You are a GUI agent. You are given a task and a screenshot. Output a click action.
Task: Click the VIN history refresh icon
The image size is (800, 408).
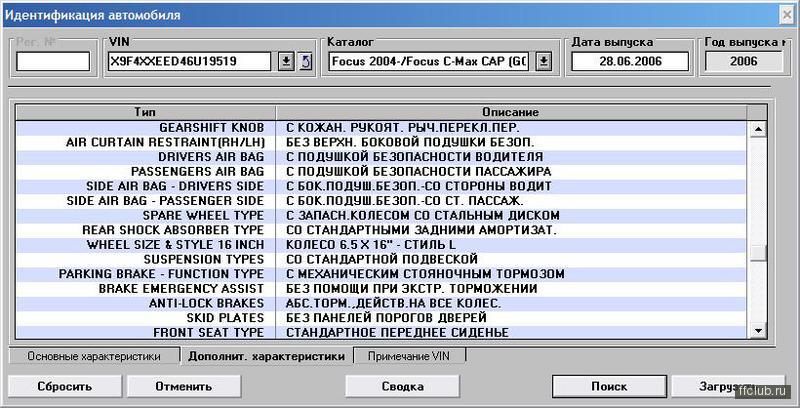[305, 62]
